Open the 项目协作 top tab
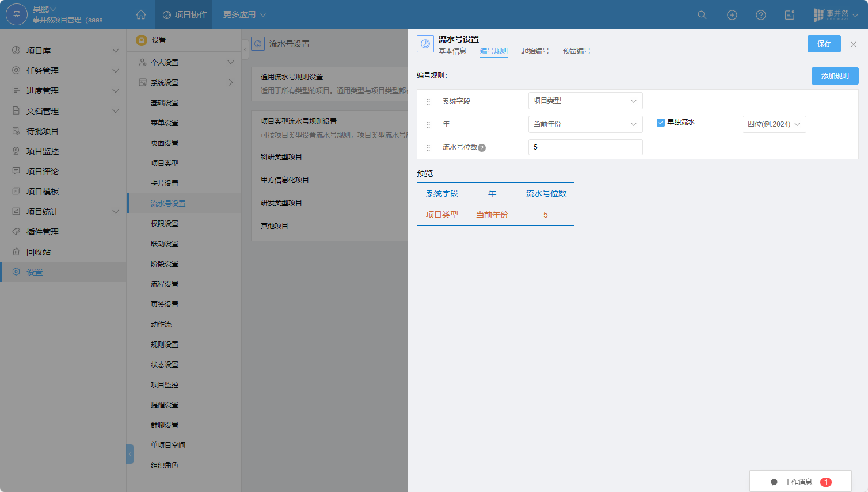This screenshot has height=492, width=868. 184,14
